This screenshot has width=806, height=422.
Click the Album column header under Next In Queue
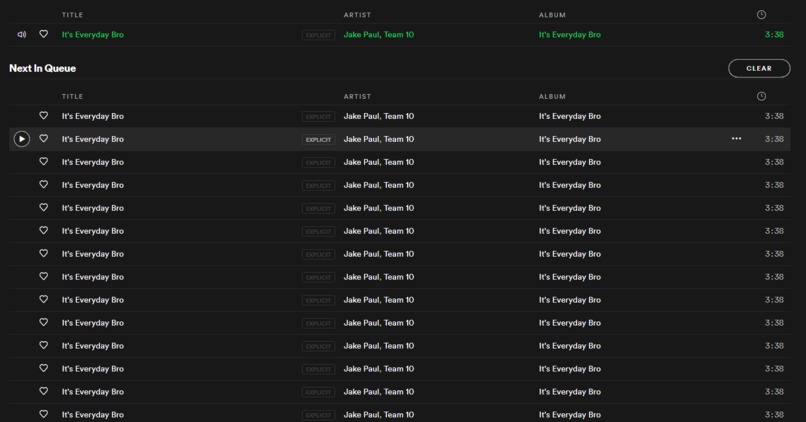(552, 96)
